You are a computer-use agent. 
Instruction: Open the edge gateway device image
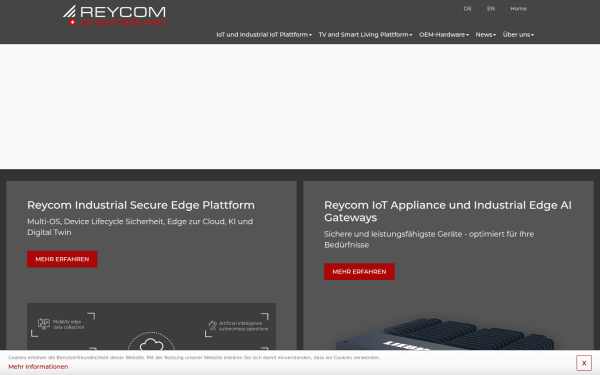click(445, 333)
